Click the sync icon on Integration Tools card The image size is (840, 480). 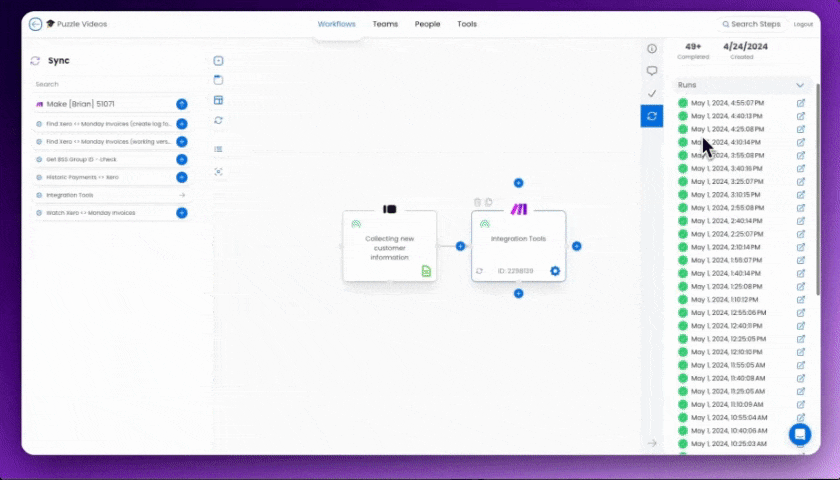pos(479,271)
